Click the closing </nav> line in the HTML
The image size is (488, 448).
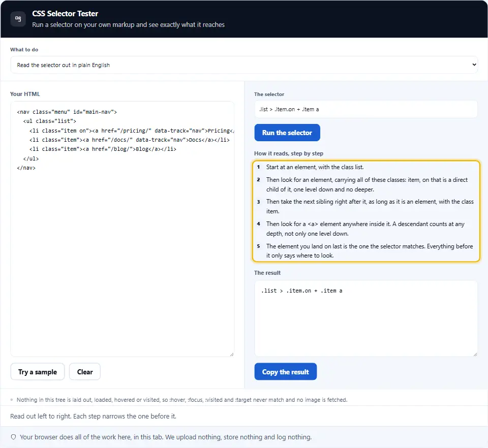(x=26, y=168)
